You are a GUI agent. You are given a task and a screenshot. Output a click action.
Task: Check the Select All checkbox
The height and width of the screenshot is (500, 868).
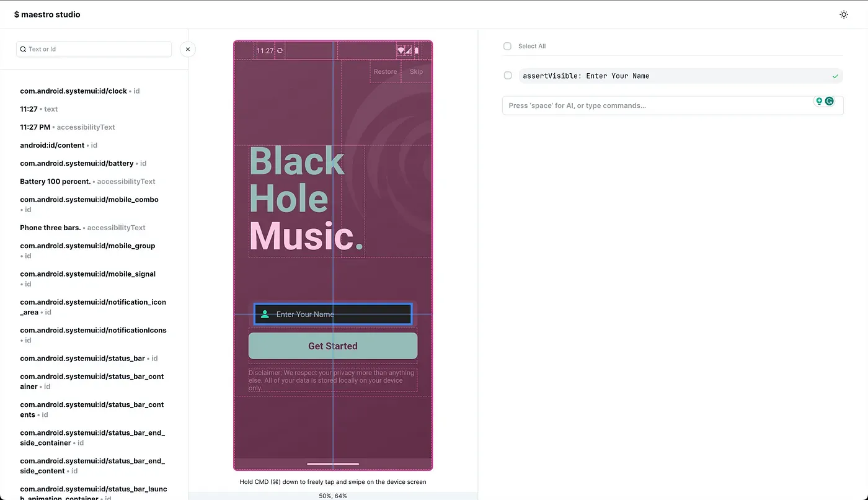click(x=507, y=47)
